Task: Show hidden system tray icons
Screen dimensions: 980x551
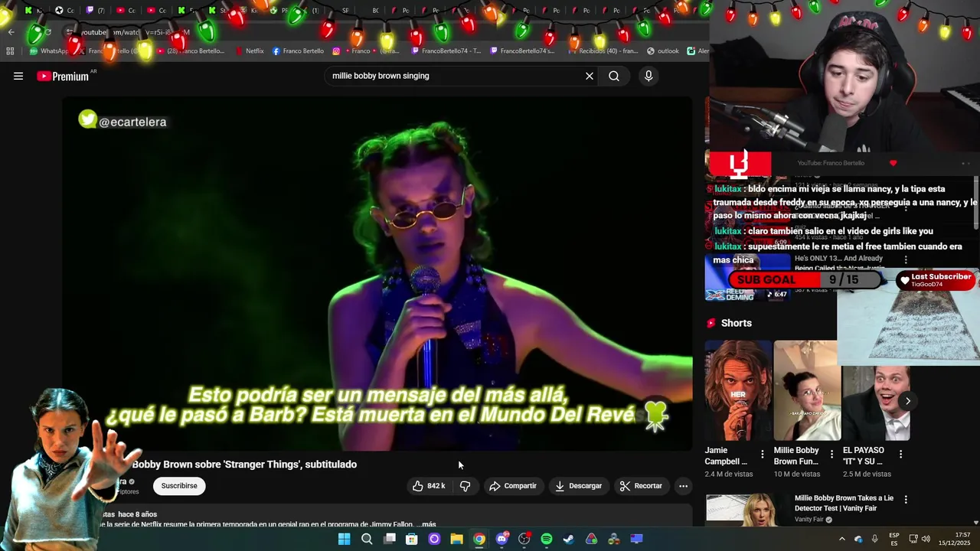Action: (841, 539)
